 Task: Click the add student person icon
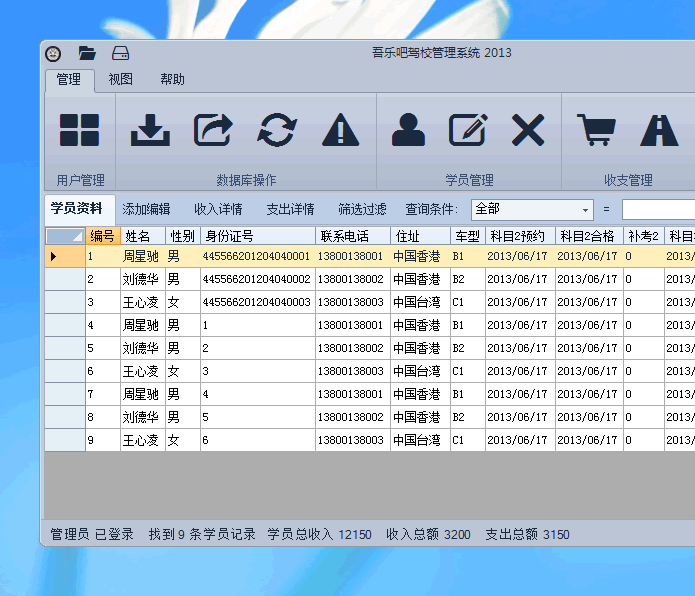408,130
